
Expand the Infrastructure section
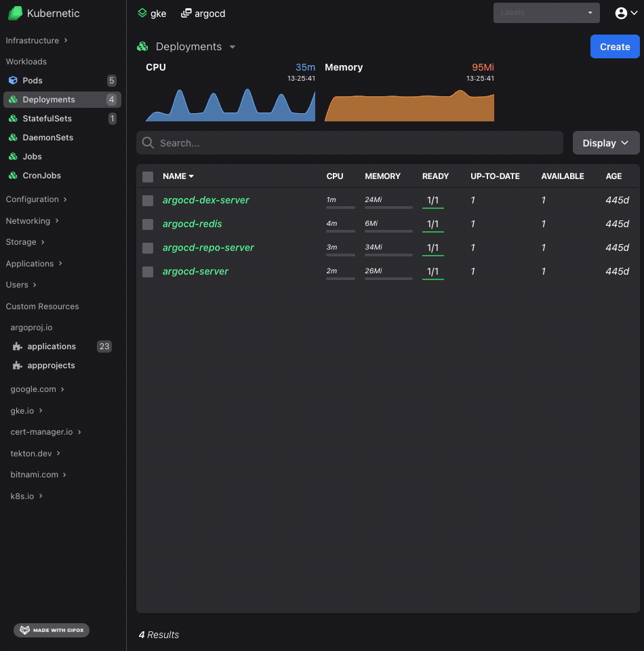37,40
